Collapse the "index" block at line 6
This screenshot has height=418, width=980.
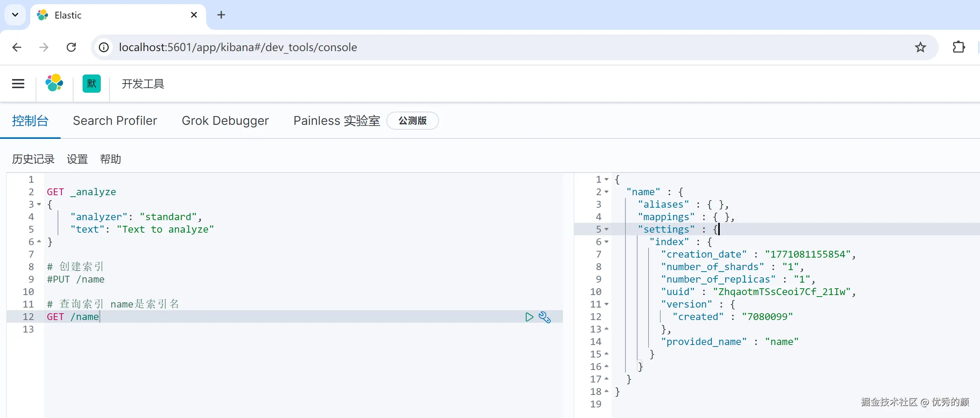tap(606, 242)
